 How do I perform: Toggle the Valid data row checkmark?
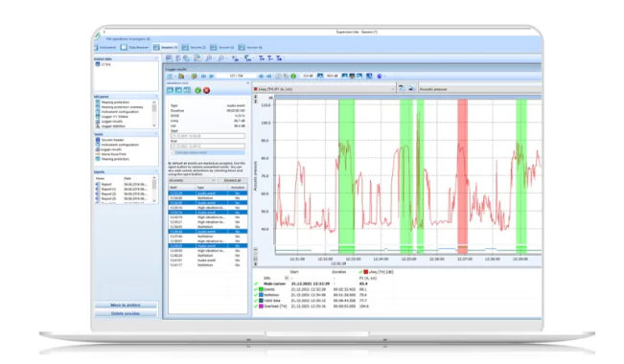(x=256, y=301)
